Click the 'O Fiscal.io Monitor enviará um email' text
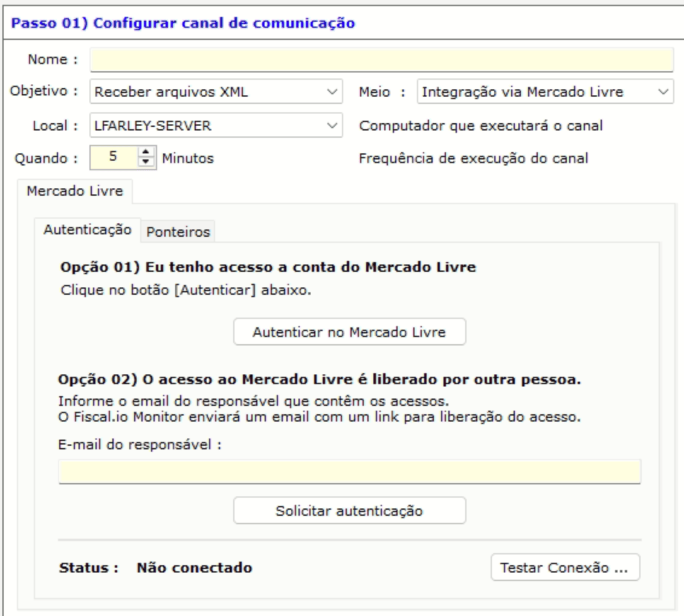The image size is (684, 616). [x=319, y=417]
